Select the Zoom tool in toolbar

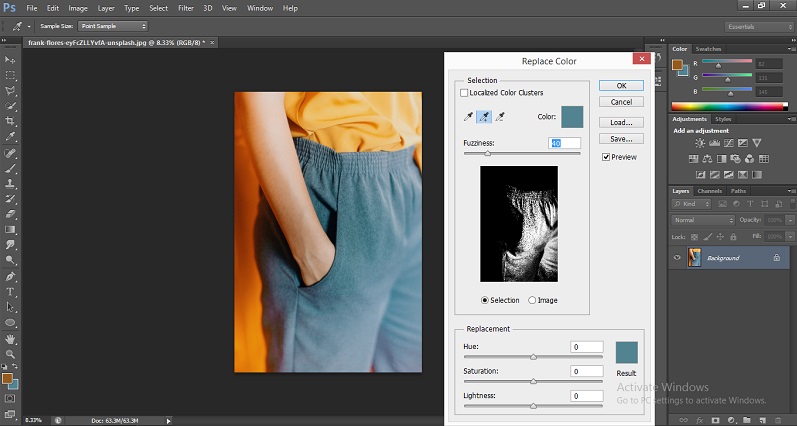click(x=11, y=354)
